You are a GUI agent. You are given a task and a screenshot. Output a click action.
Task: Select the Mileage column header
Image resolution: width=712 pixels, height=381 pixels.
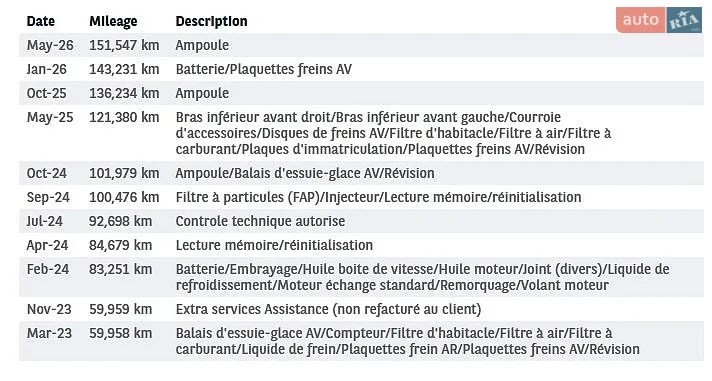113,21
